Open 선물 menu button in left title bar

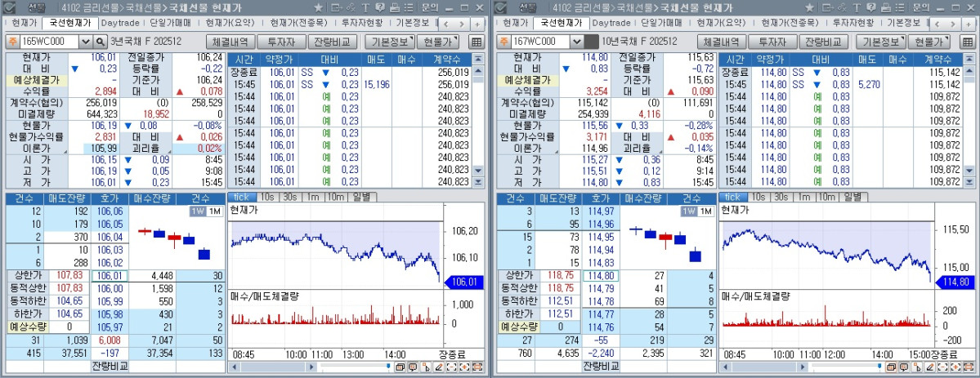[37, 7]
